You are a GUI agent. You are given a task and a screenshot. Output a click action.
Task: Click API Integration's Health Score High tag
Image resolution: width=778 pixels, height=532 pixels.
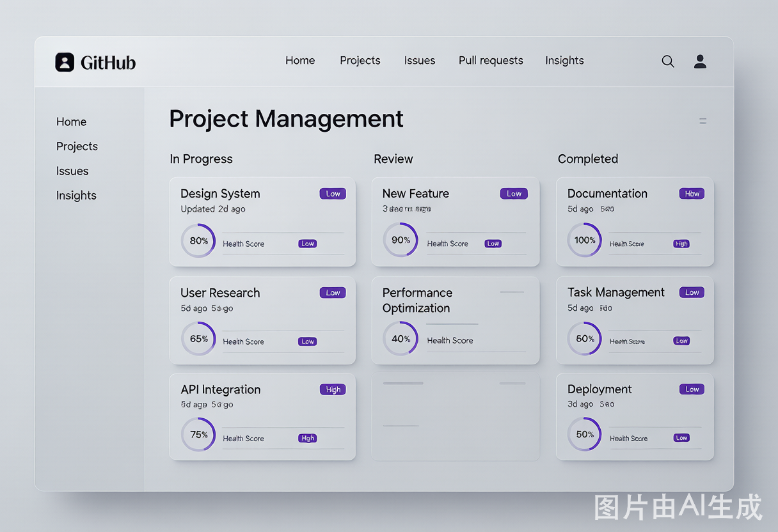pyautogui.click(x=308, y=438)
